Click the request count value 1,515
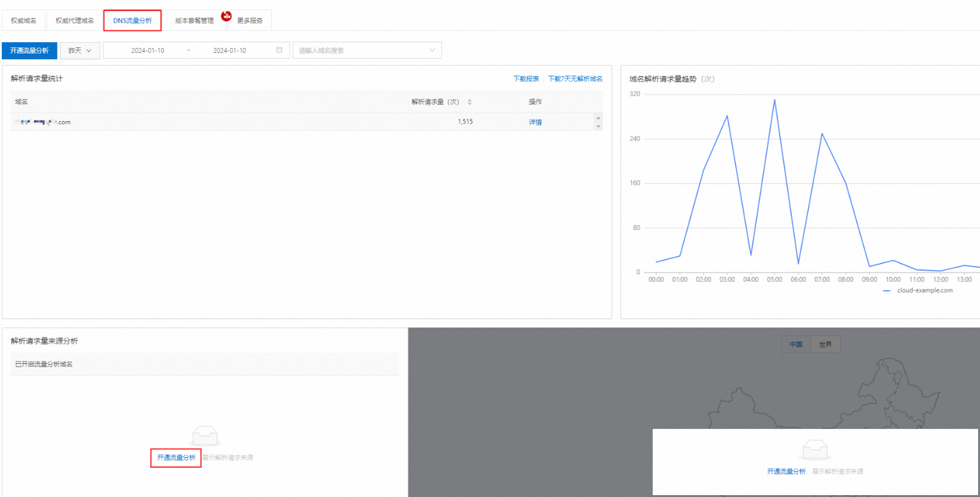Screen dimensions: 980x497 click(x=465, y=122)
